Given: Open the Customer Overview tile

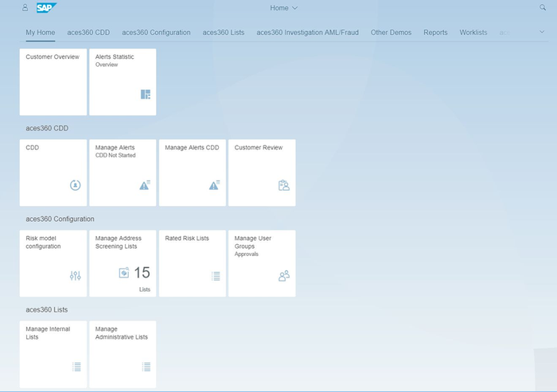Looking at the screenshot, I should [x=53, y=82].
